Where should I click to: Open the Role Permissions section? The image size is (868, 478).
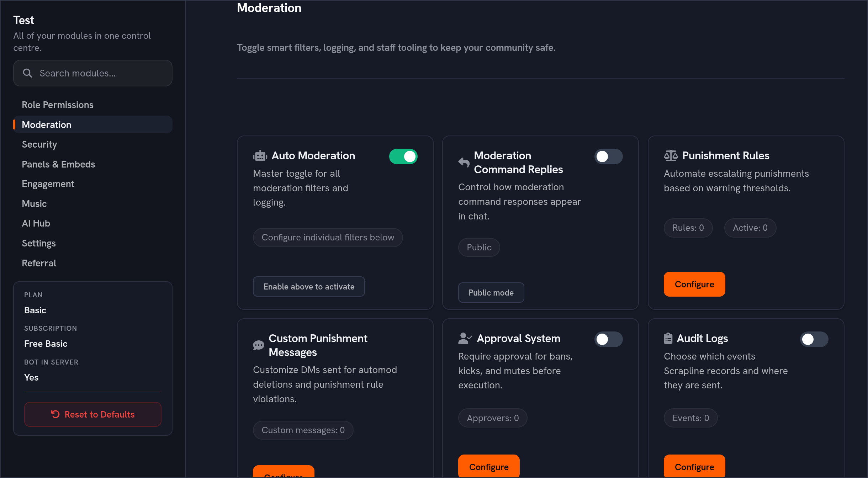click(x=93, y=105)
